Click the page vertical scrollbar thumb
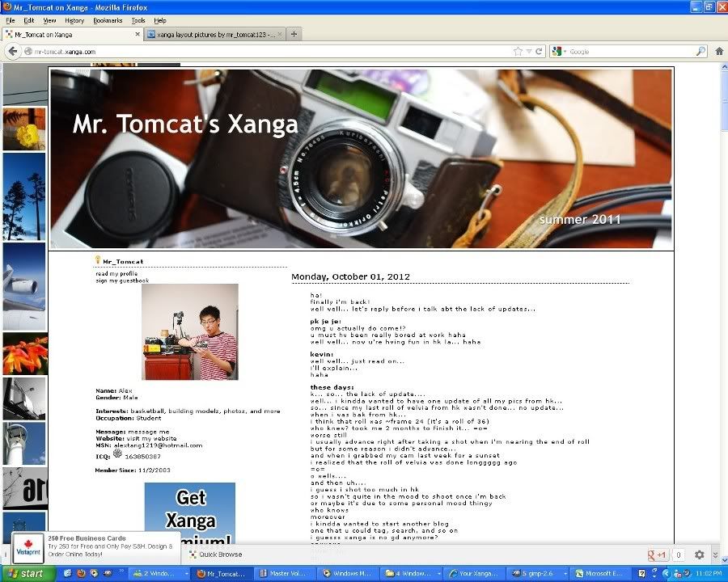 click(x=724, y=102)
